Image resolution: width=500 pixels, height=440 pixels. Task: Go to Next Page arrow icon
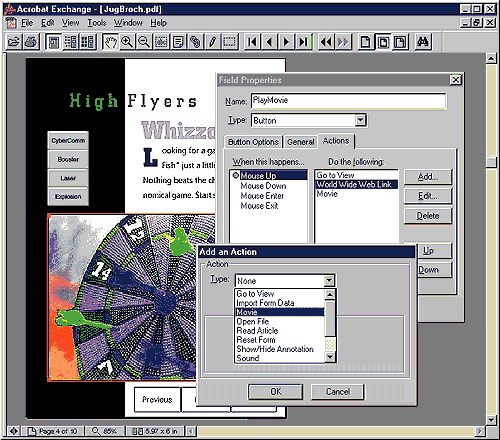pyautogui.click(x=286, y=42)
